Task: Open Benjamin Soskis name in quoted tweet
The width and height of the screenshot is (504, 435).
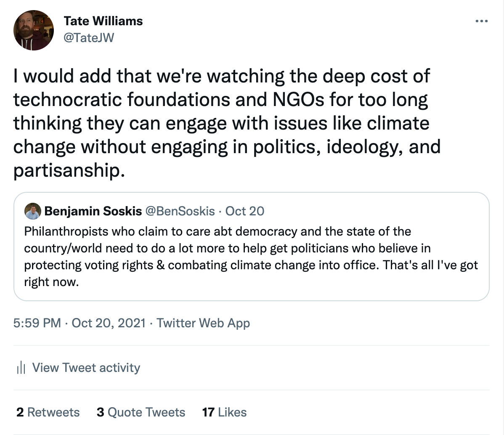Action: click(x=93, y=211)
